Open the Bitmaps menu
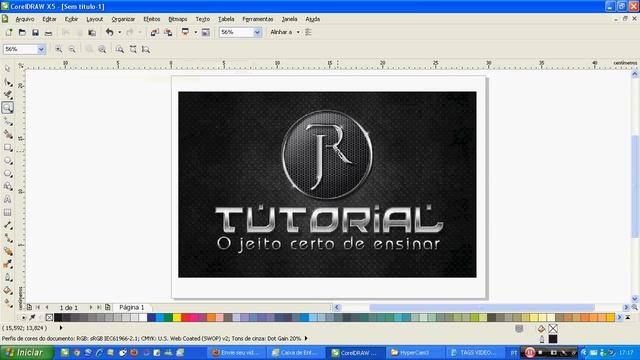 tap(178, 19)
